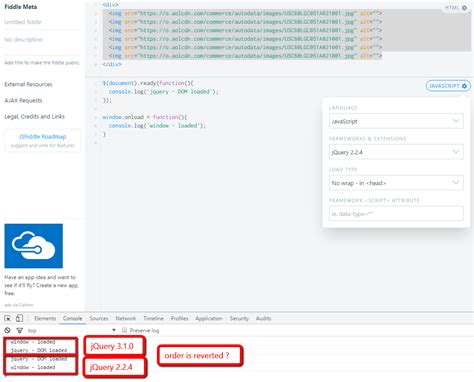The width and height of the screenshot is (474, 382).
Task: Click the framework script attribute input field
Action: pyautogui.click(x=396, y=214)
